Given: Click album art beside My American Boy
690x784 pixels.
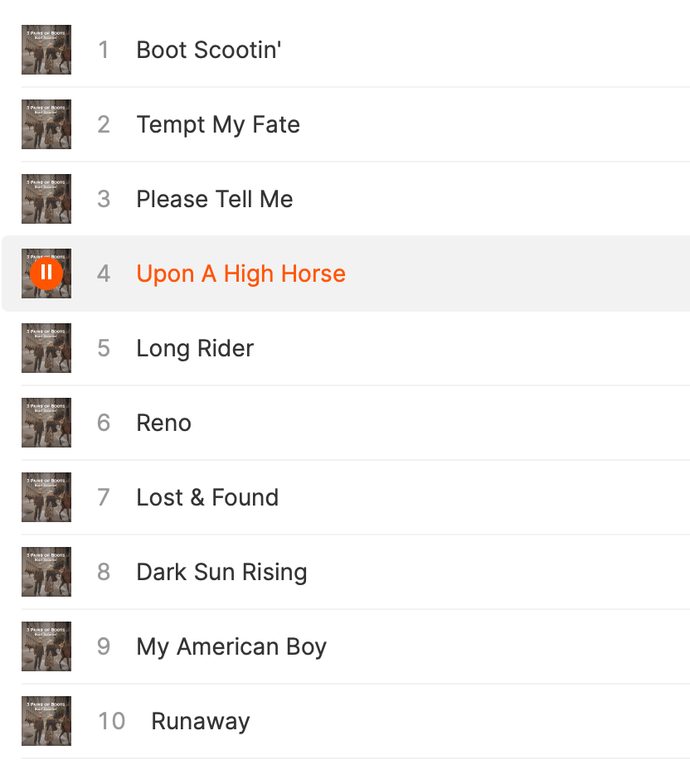Looking at the screenshot, I should click(x=46, y=646).
